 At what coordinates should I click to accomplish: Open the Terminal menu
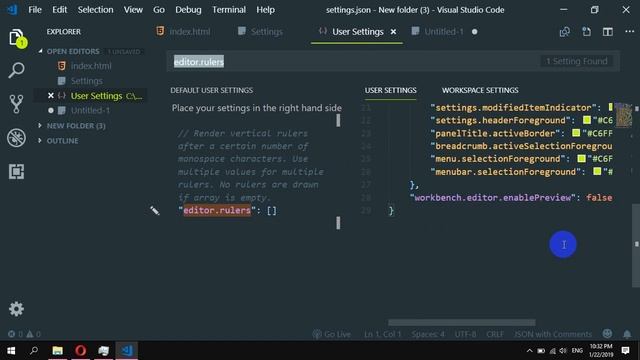pos(229,9)
